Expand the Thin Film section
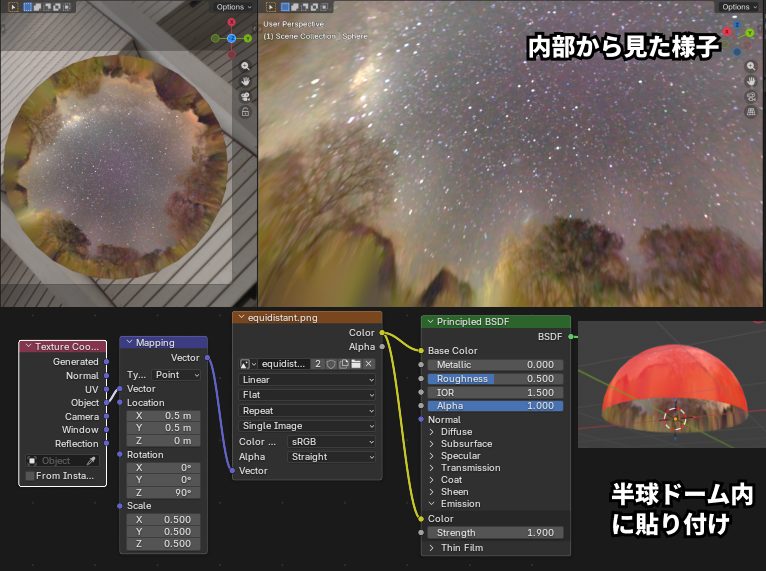Viewport: 766px width, 571px height. click(432, 548)
